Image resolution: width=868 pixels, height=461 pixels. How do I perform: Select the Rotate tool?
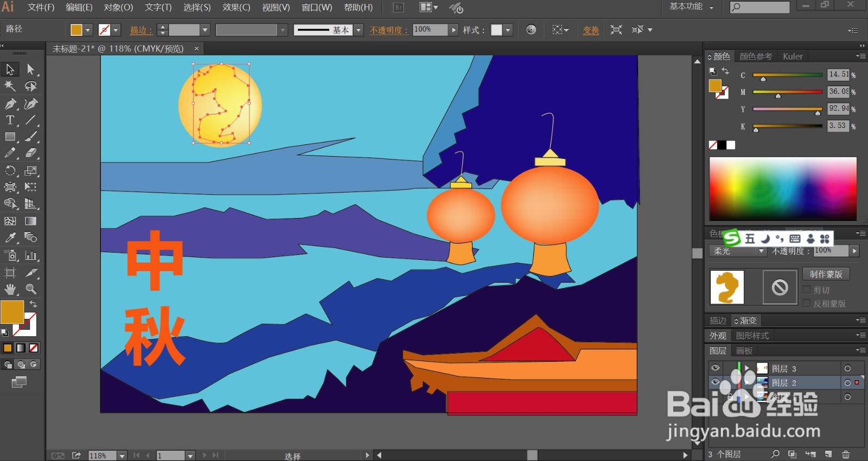click(10, 171)
